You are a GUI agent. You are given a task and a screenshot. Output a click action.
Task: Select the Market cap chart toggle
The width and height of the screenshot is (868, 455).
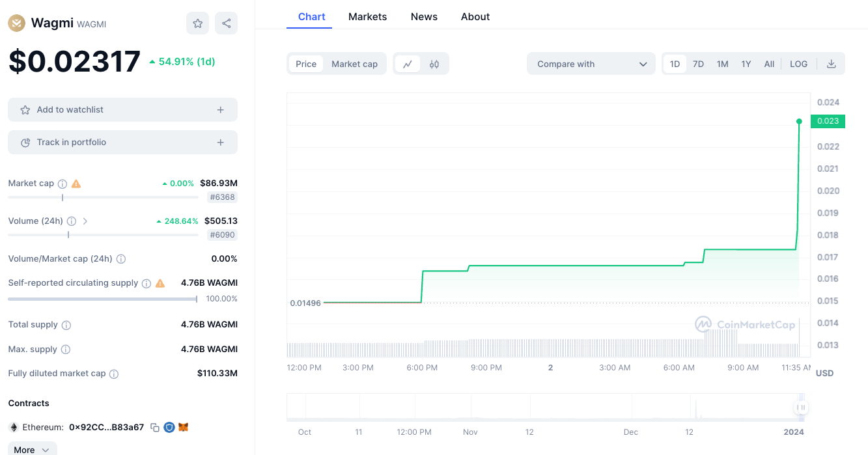[x=354, y=64]
